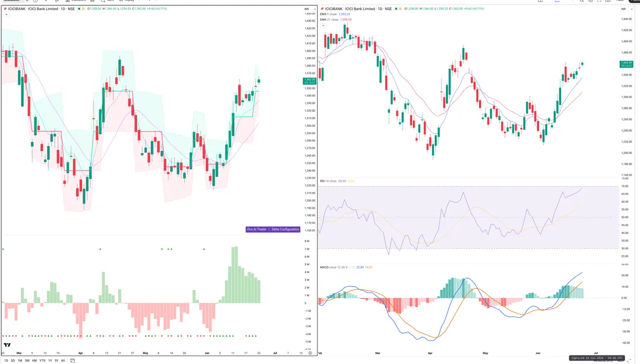Click the Indicators toolbar button

click(76, 1)
